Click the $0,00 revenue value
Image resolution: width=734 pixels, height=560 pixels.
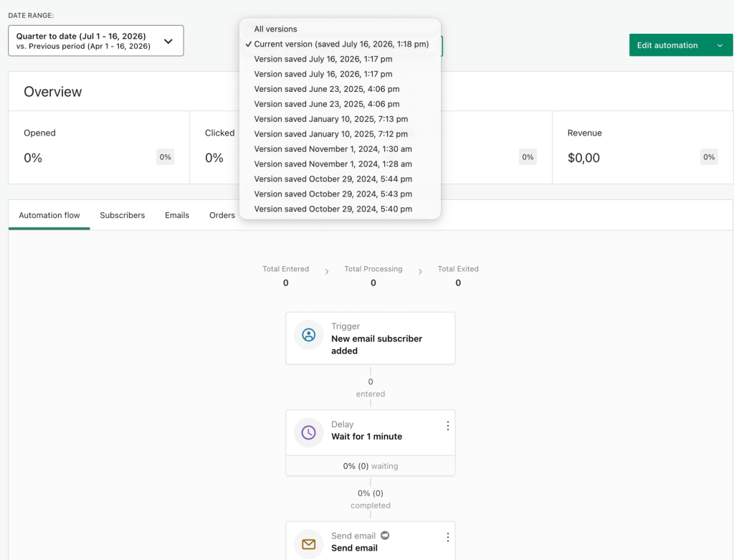583,158
